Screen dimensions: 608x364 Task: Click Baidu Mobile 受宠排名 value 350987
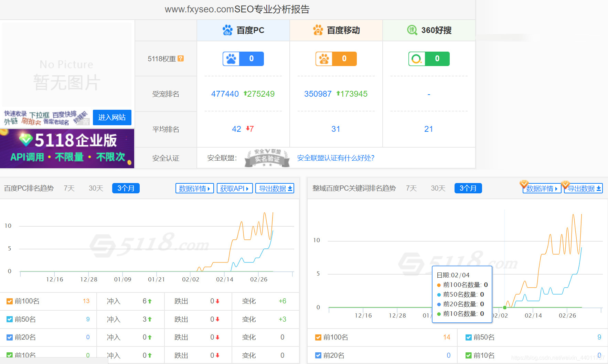click(x=318, y=94)
